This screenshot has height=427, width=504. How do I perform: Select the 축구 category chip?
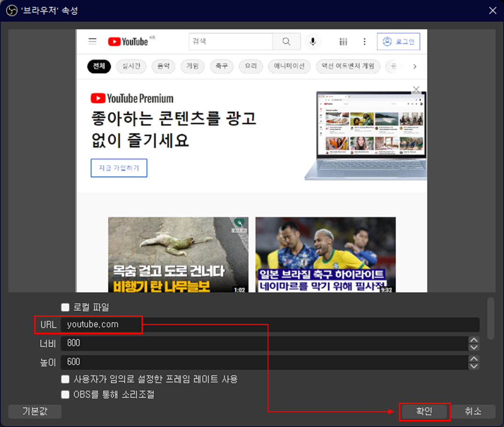click(221, 66)
